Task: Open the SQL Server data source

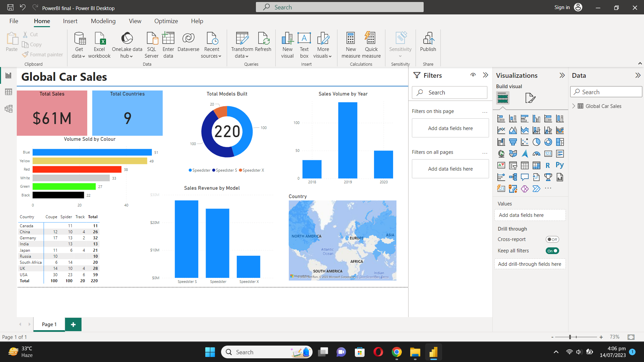Action: 152,45
